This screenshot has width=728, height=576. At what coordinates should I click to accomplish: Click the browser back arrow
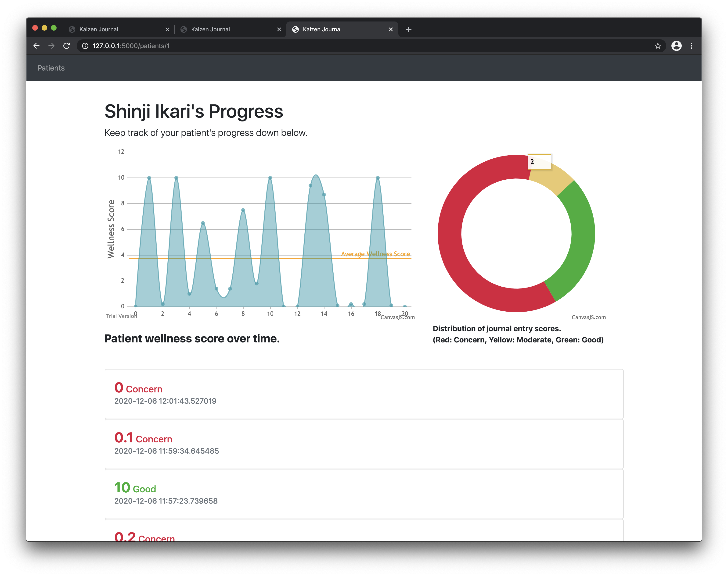(x=36, y=46)
